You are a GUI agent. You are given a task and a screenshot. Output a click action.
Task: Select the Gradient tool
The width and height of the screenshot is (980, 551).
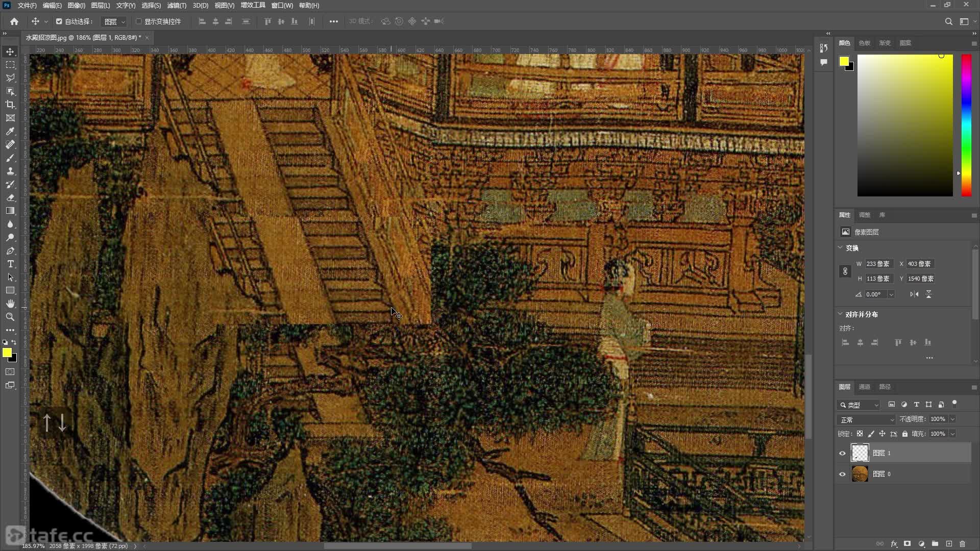pyautogui.click(x=10, y=211)
